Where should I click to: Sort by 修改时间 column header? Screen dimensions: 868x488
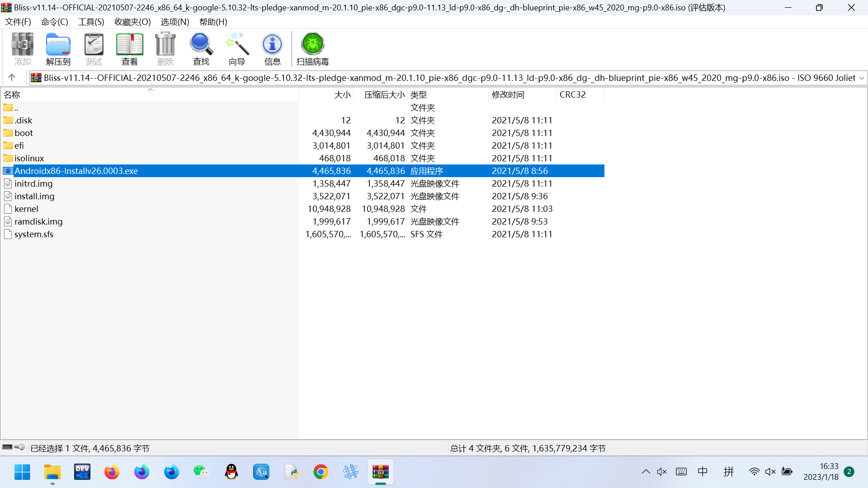tap(523, 94)
